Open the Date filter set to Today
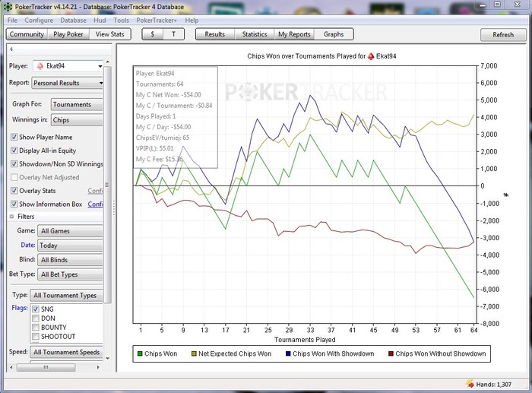This screenshot has height=393, width=532. coord(70,246)
